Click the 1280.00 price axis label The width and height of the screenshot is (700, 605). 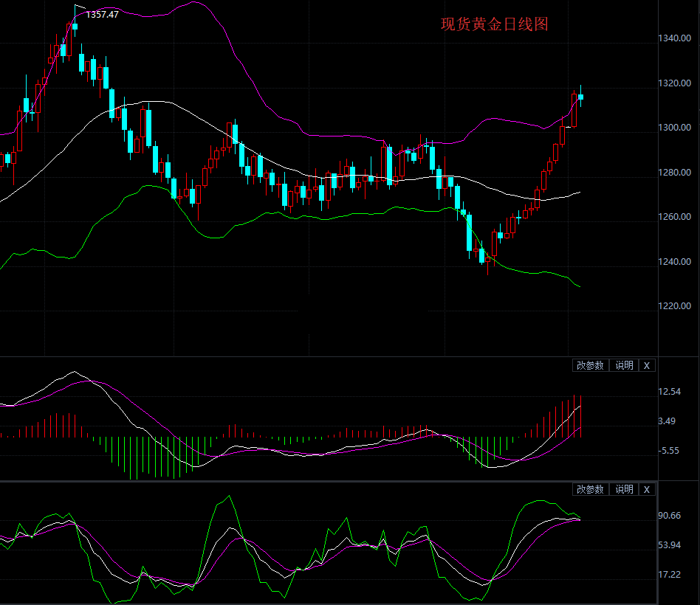[674, 173]
